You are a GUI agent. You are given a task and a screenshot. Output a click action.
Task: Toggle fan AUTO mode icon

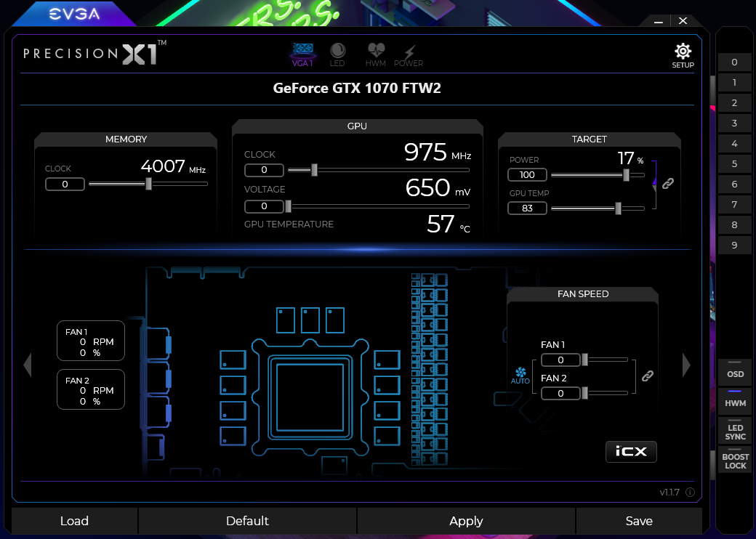(x=520, y=376)
